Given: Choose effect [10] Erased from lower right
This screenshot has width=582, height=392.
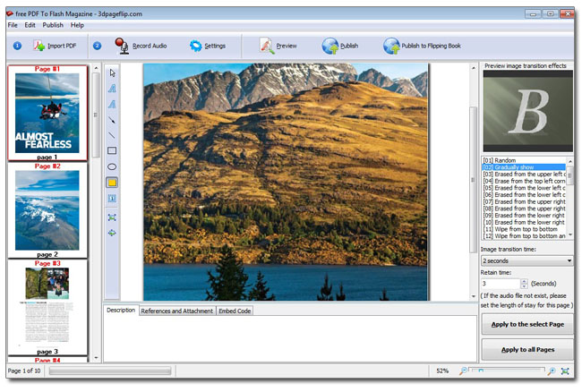Looking at the screenshot, I should point(524,222).
